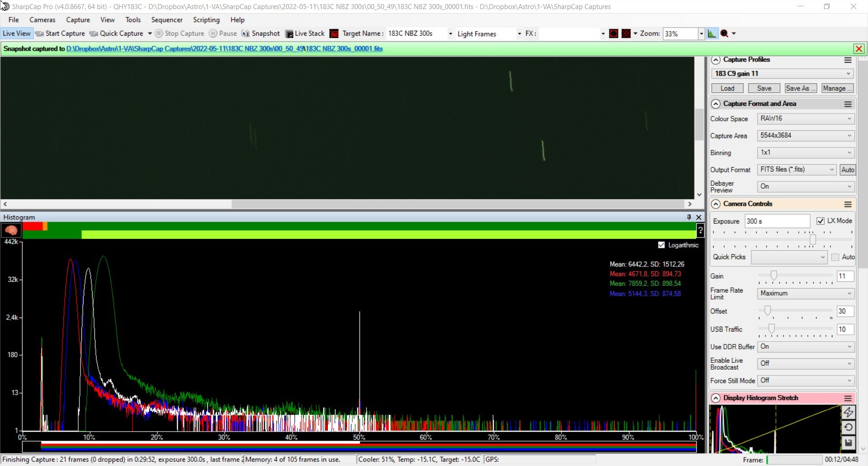Click the histogram brain smart-stretch icon

[x=11, y=230]
